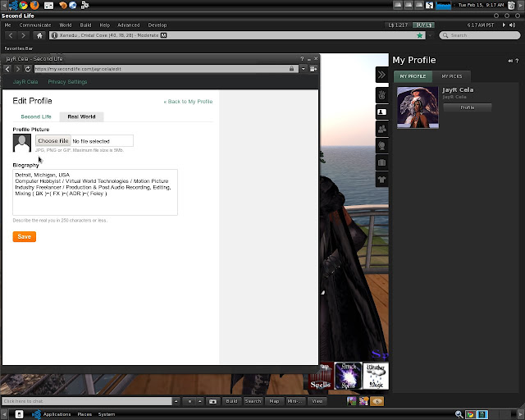The height and width of the screenshot is (420, 525).
Task: Open the Inventory suitcase sidebar icon
Action: [381, 162]
